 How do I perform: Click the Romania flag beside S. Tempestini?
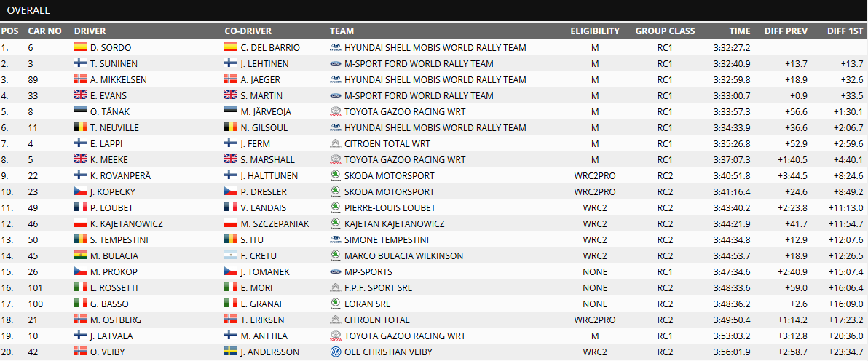pos(80,240)
